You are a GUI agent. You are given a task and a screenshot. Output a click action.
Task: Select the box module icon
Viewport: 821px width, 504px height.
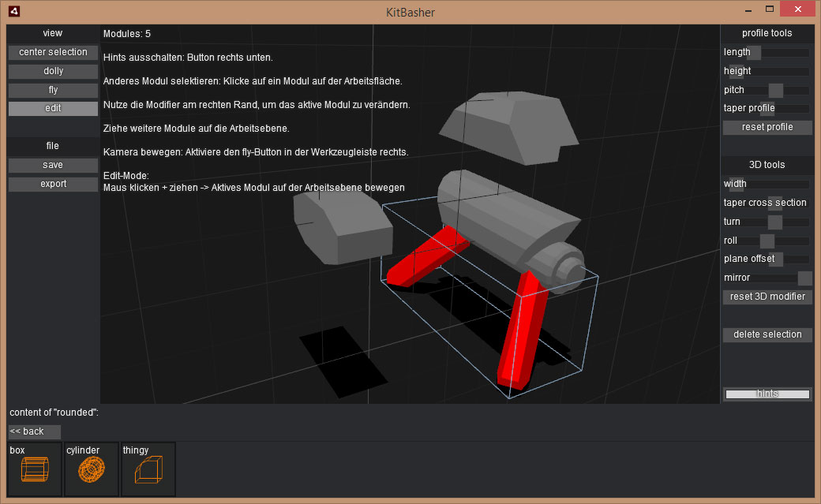pyautogui.click(x=33, y=469)
